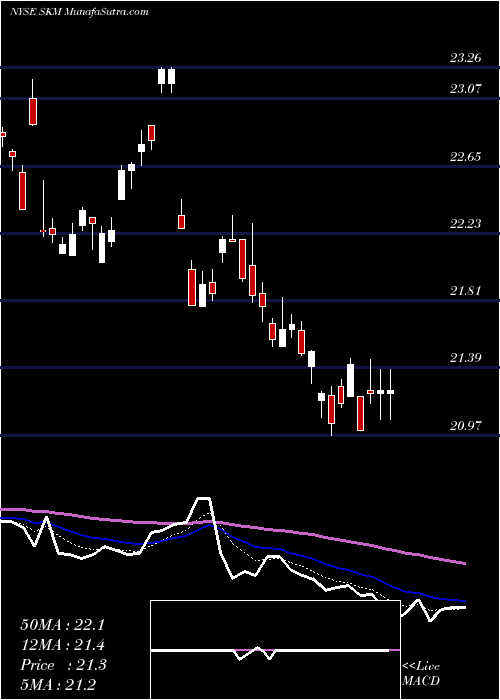Image resolution: width=500 pixels, height=700 pixels.
Task: Click the Price : 21.3 readout
Action: click(63, 665)
